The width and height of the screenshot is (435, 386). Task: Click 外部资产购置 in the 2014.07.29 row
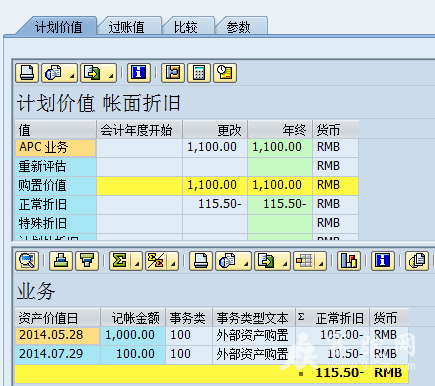pyautogui.click(x=254, y=354)
